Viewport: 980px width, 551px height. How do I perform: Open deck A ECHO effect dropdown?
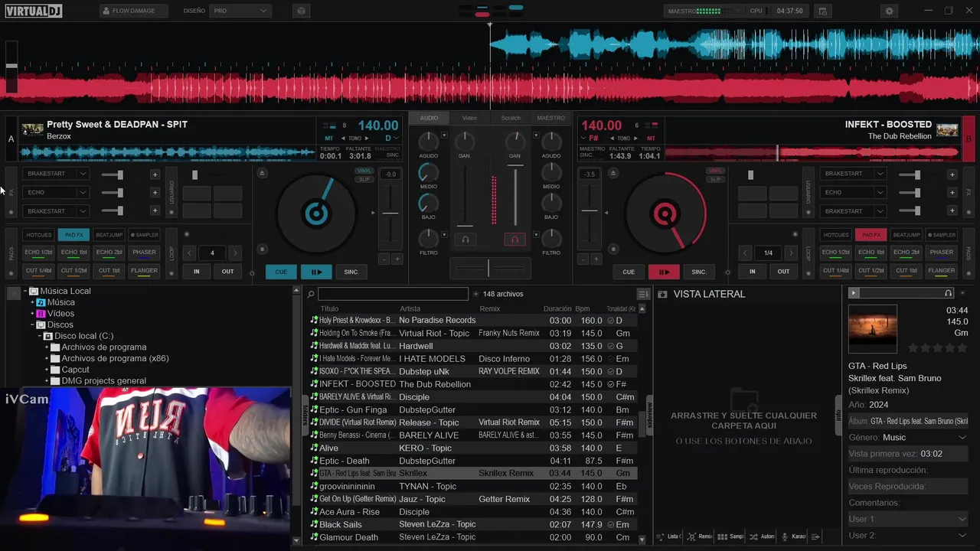pyautogui.click(x=83, y=193)
